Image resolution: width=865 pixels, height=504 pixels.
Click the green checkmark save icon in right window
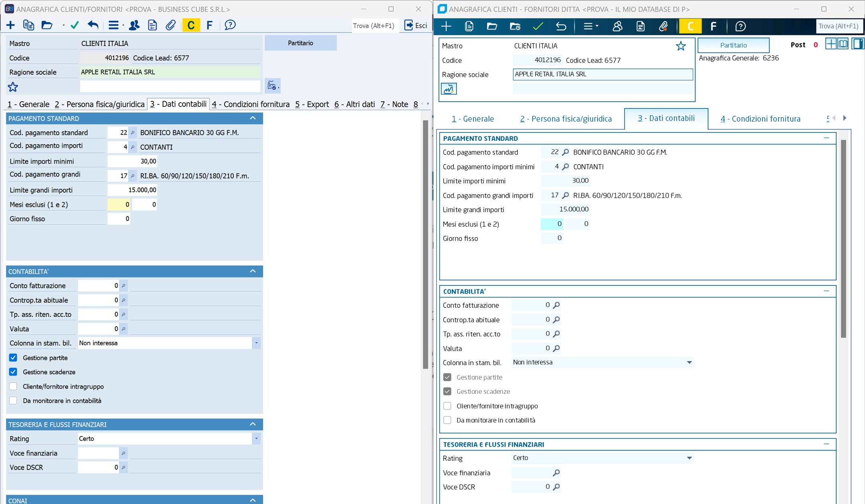538,26
